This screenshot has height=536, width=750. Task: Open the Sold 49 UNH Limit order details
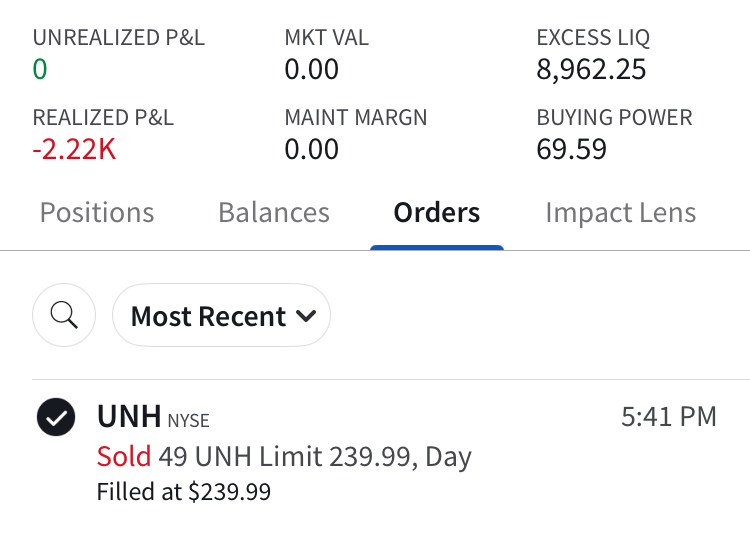[x=284, y=456]
